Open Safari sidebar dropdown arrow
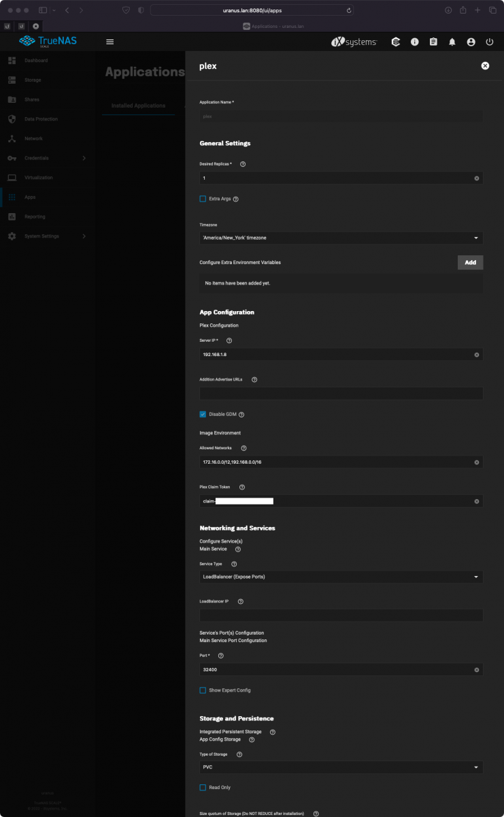 (53, 10)
